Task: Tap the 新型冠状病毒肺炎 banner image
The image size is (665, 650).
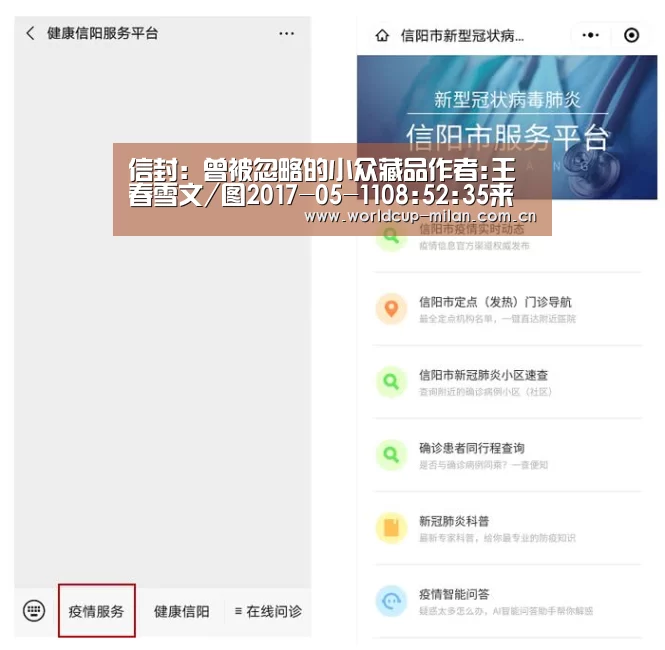Action: point(507,127)
